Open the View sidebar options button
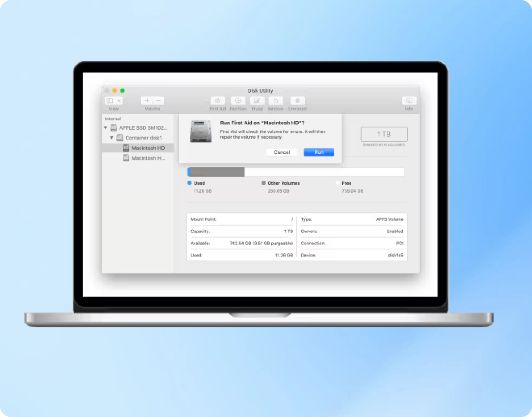 point(113,101)
